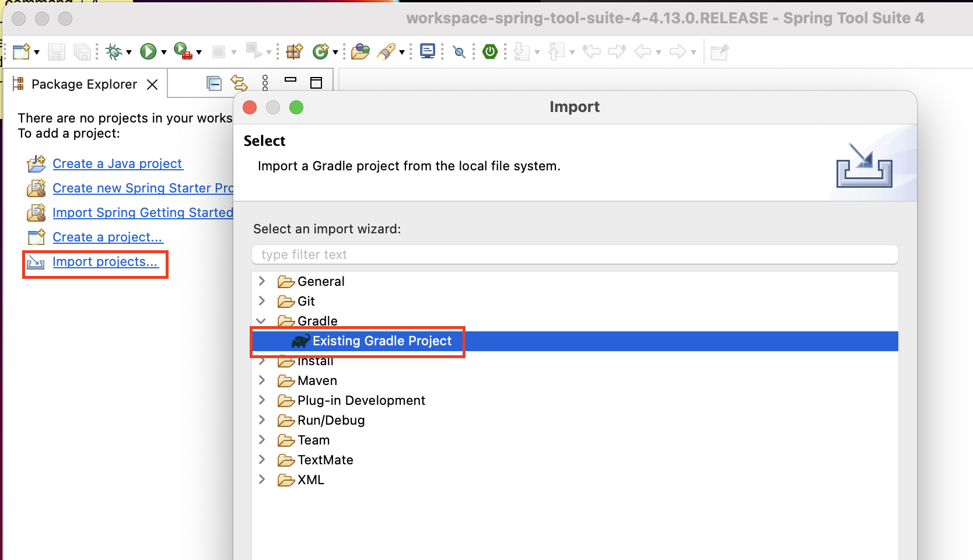The height and width of the screenshot is (560, 973).
Task: Click Create new Spring Starter Project link
Action: pyautogui.click(x=143, y=188)
